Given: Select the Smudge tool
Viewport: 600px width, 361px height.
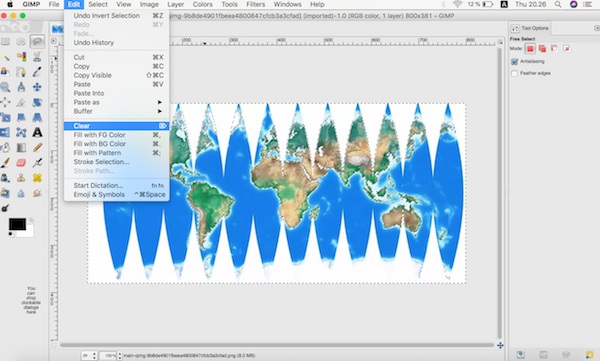Looking at the screenshot, I should coord(37,193).
